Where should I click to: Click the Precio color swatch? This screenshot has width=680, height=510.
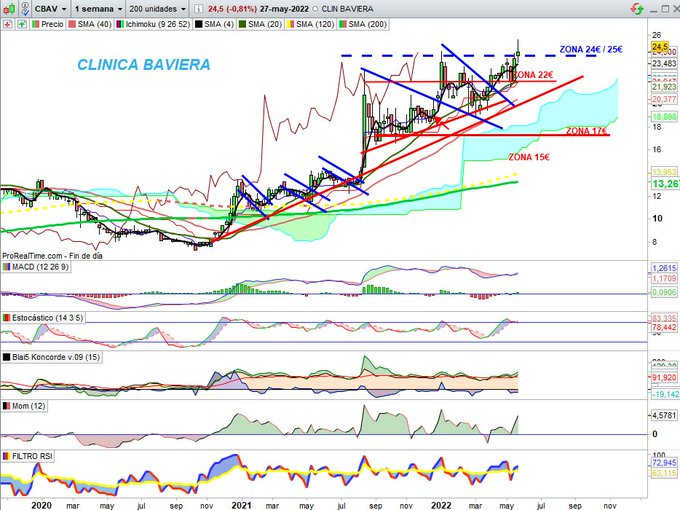[x=36, y=24]
